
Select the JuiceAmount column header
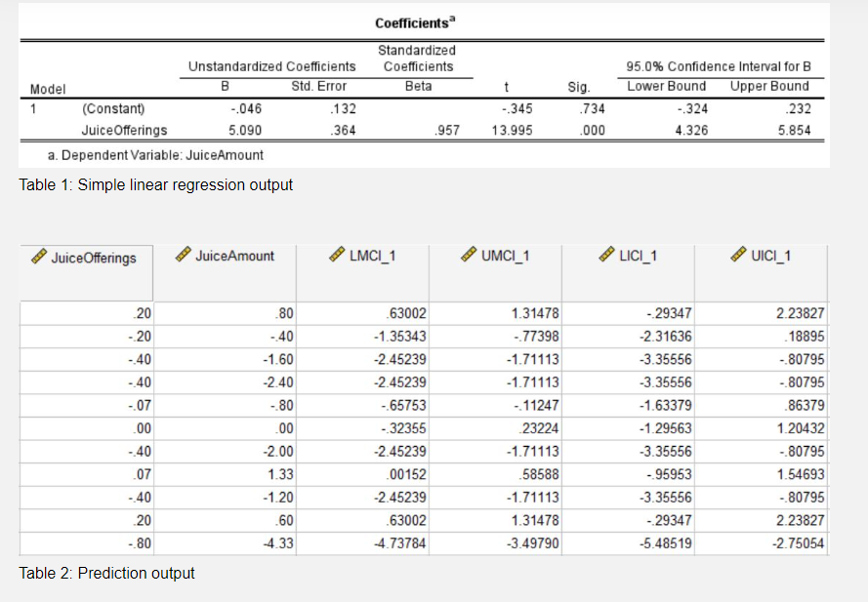225,273
